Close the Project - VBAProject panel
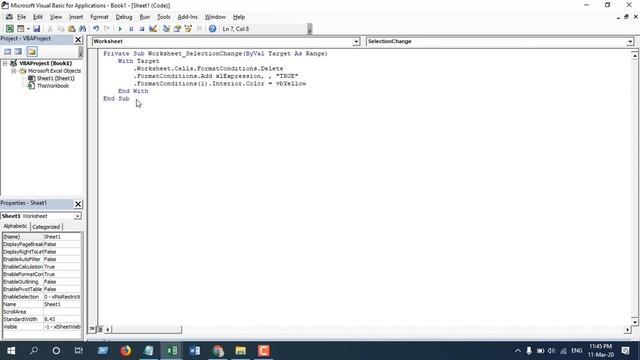 pos(78,39)
